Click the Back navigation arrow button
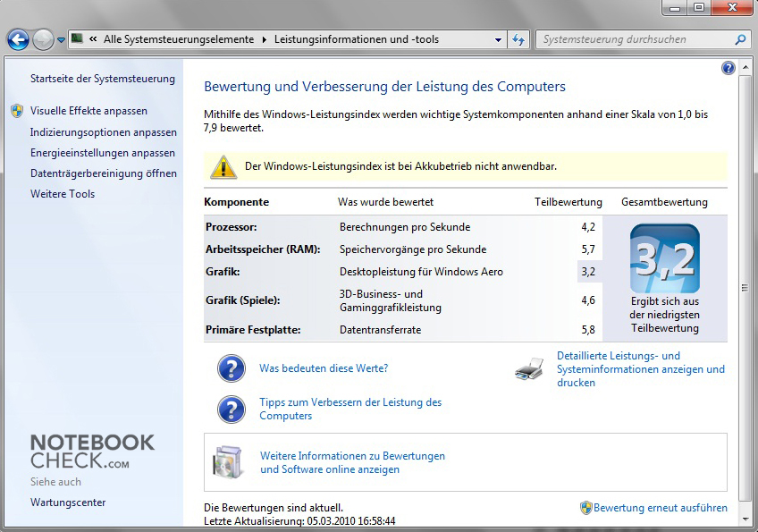This screenshot has height=532, width=758. tap(19, 39)
